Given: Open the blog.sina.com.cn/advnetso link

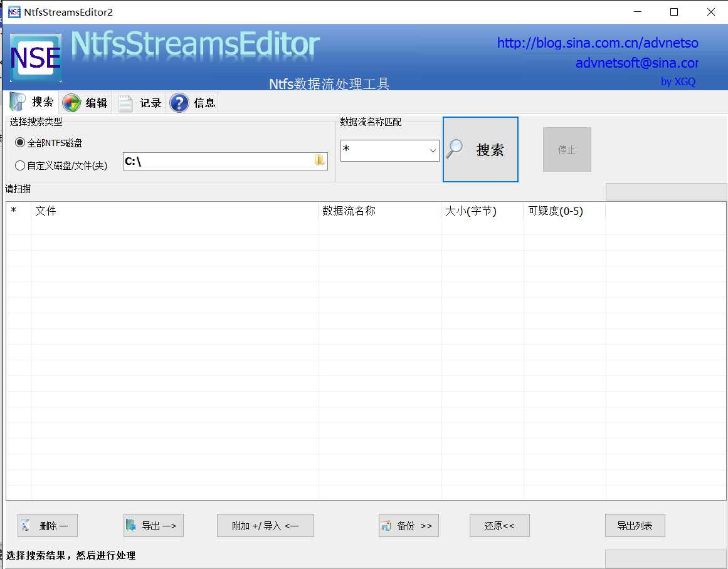Looking at the screenshot, I should pos(598,43).
